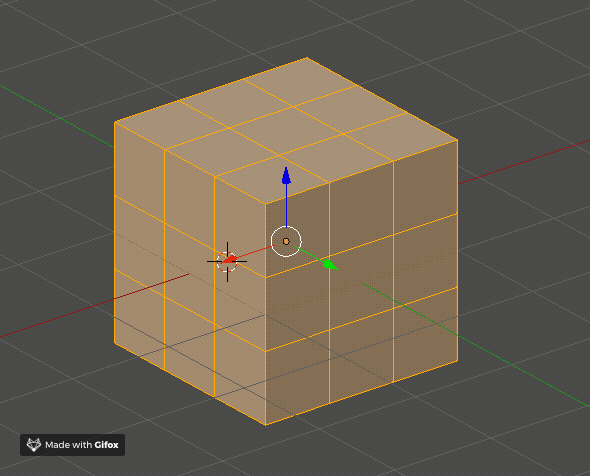Click the orange origin dot inside the gizmo
Screen dimensions: 590x476
286,241
